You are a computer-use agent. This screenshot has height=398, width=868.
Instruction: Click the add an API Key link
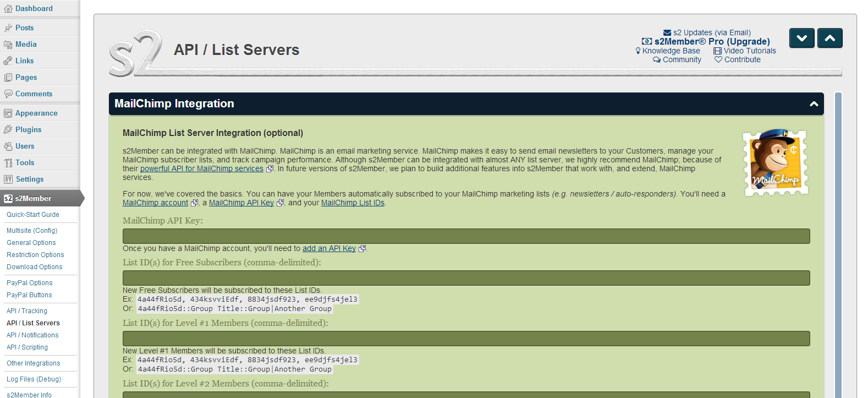click(329, 248)
